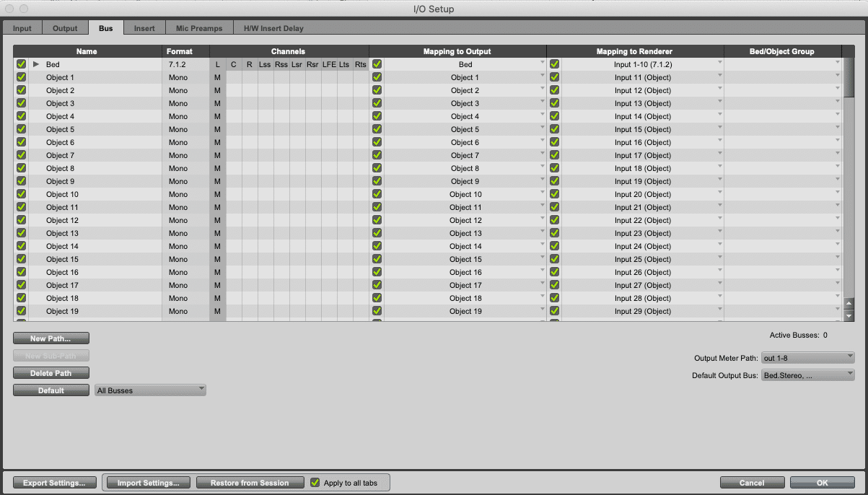
Task: Open the "All Busses" filter dropdown
Action: pyautogui.click(x=148, y=390)
